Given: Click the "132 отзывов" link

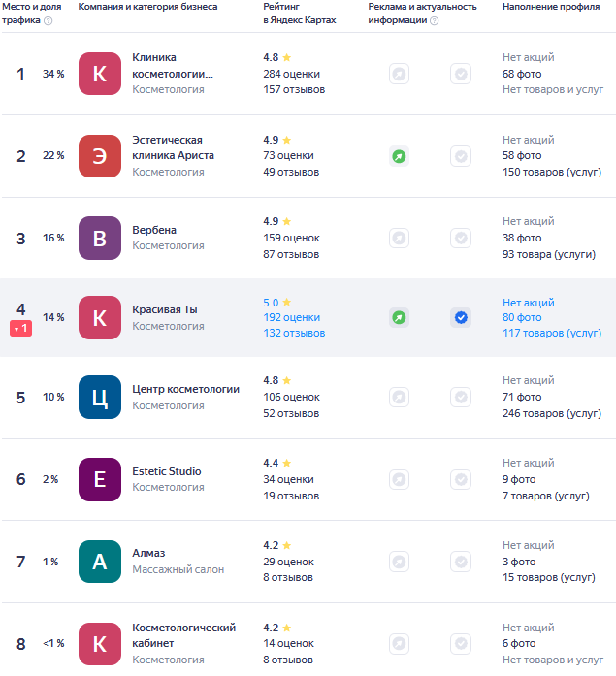Looking at the screenshot, I should click(294, 334).
